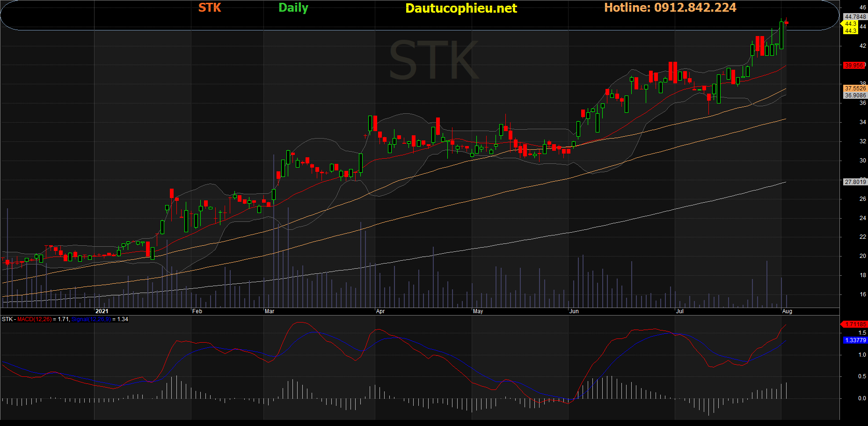The width and height of the screenshot is (868, 426).
Task: Select the red 39.956 moving average label
Action: coord(853,66)
